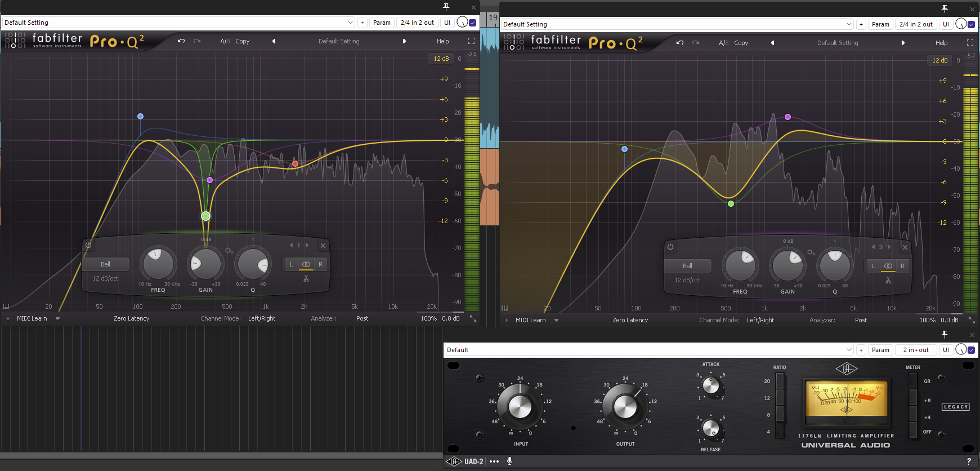This screenshot has width=980, height=471.
Task: Click the microphone icon in UAD toolbar
Action: [x=509, y=461]
